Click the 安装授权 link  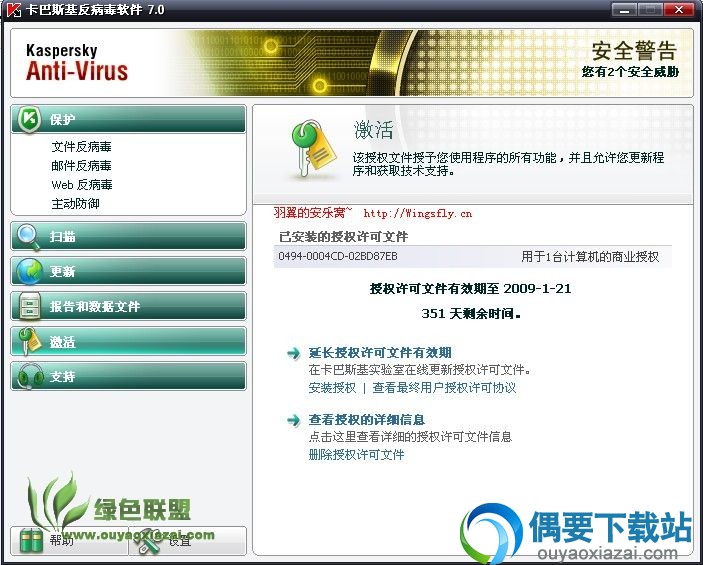(332, 388)
